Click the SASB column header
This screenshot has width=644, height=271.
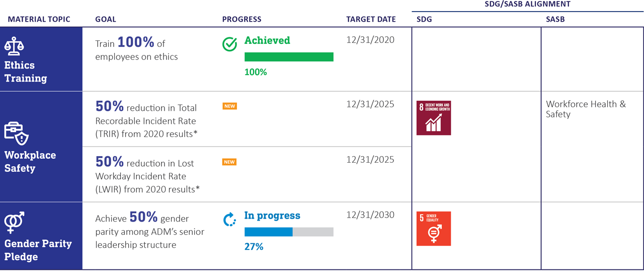pyautogui.click(x=555, y=20)
